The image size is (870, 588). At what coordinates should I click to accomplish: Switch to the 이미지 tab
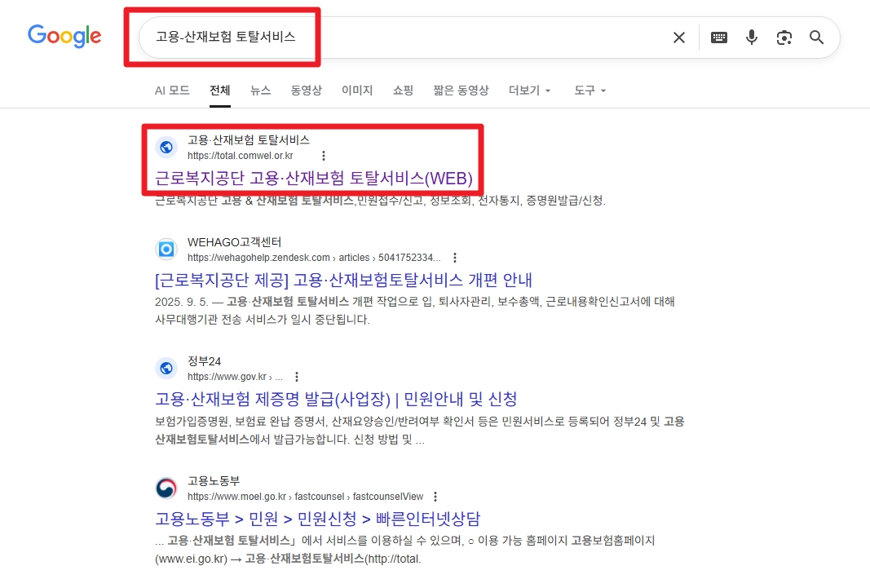pyautogui.click(x=356, y=91)
